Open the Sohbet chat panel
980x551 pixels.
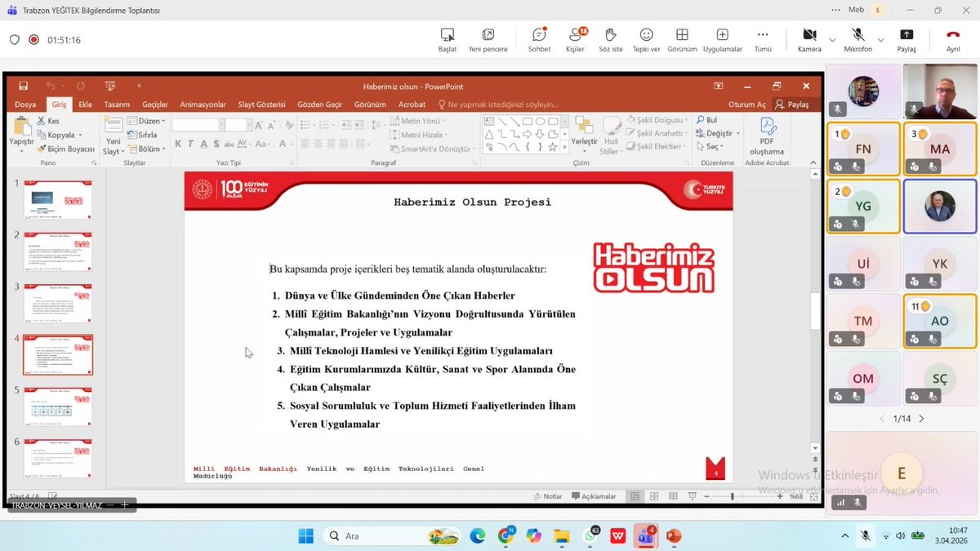pyautogui.click(x=539, y=39)
